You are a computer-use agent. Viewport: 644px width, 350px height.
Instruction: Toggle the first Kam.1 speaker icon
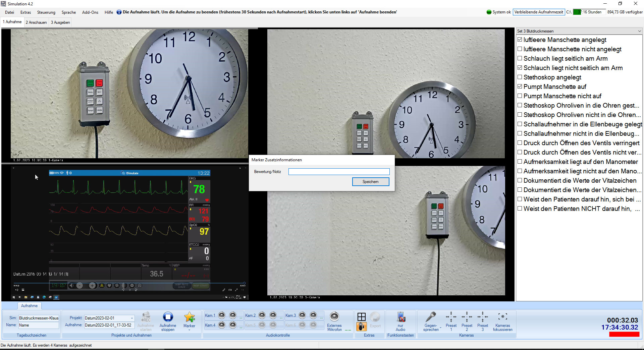click(222, 315)
